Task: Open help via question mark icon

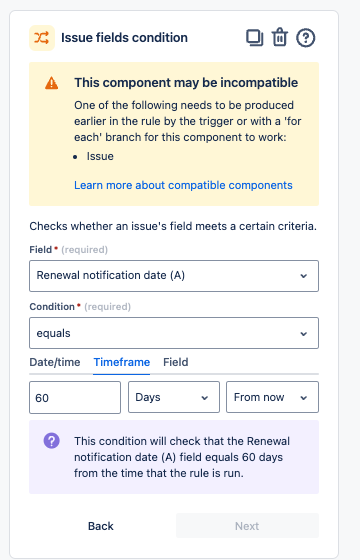Action: [306, 38]
